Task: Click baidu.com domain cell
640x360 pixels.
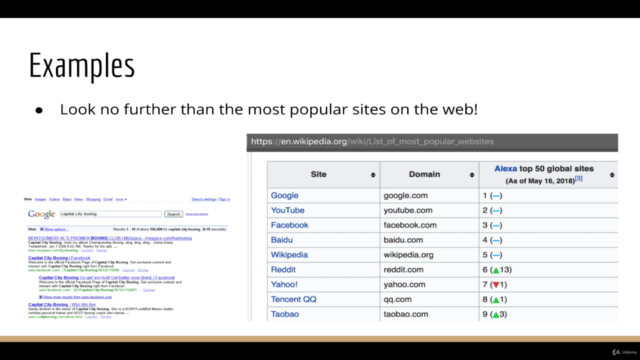Action: 403,240
